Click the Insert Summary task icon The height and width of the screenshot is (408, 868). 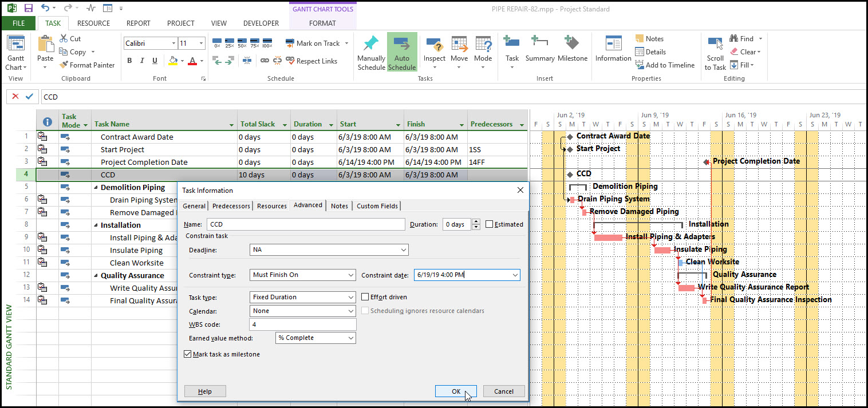(x=539, y=45)
